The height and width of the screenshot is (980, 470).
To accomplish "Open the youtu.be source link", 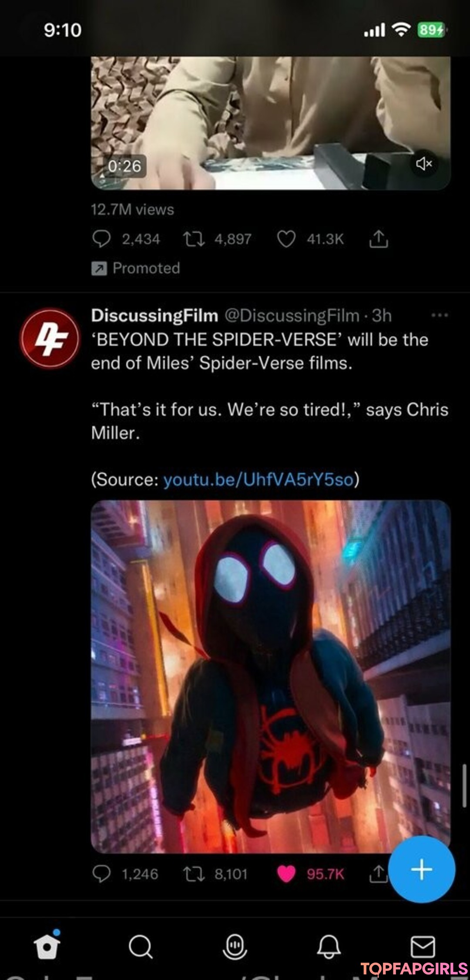I will coord(258,479).
